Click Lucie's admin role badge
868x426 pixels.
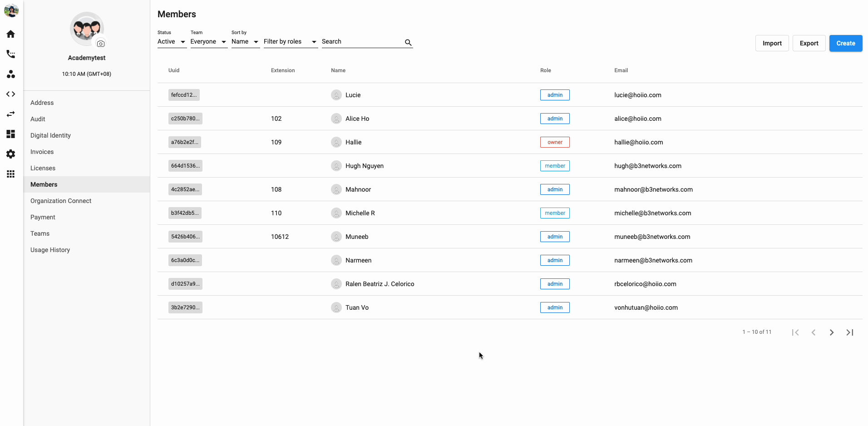[x=555, y=95]
